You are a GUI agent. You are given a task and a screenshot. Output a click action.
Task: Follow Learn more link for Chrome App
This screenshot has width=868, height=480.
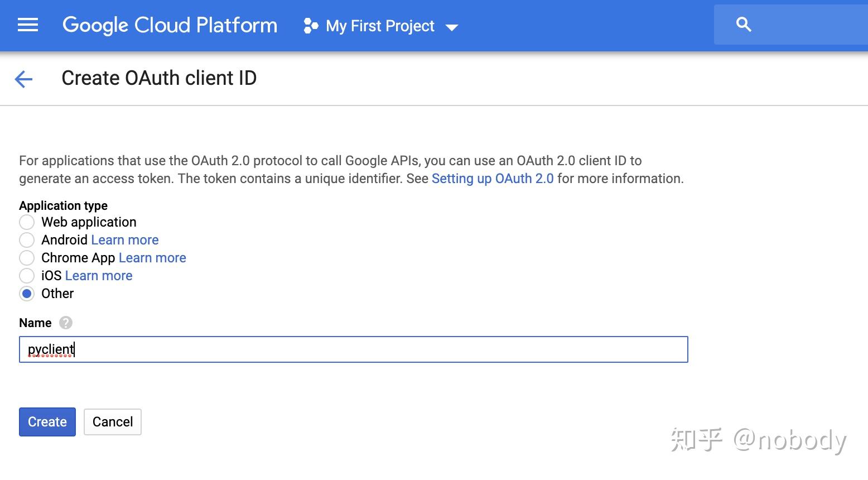pos(152,258)
